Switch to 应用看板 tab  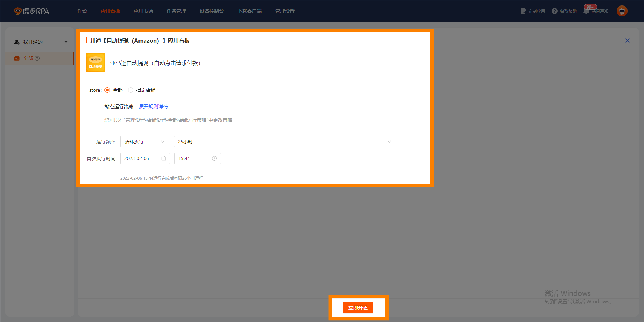(110, 11)
